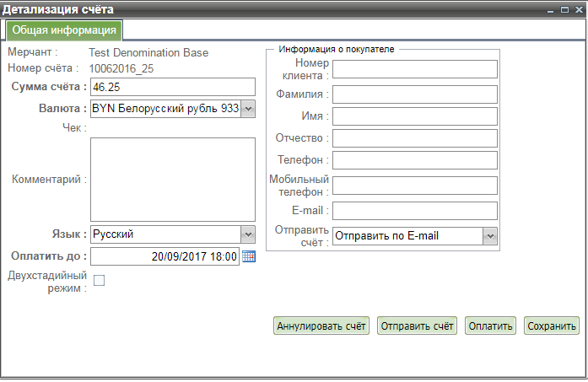Open the calendar date picker icon

248,256
